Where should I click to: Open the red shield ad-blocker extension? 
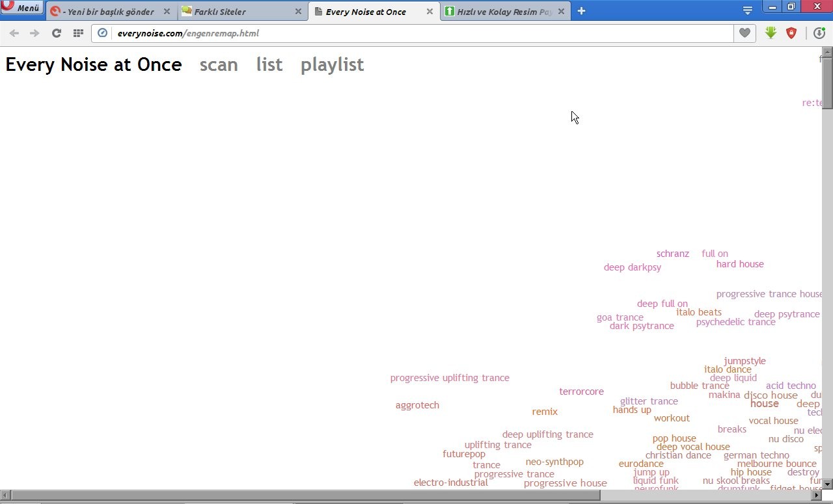(x=791, y=33)
